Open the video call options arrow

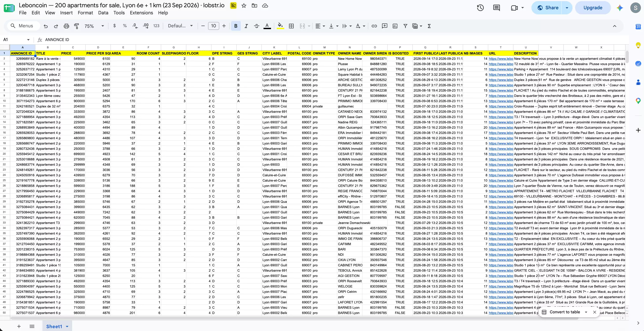[x=522, y=8]
